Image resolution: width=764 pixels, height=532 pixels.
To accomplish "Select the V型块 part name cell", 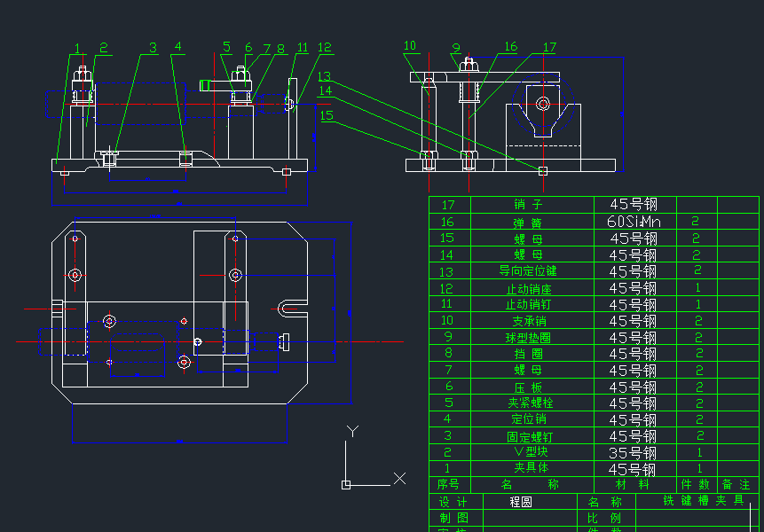I will [x=532, y=452].
